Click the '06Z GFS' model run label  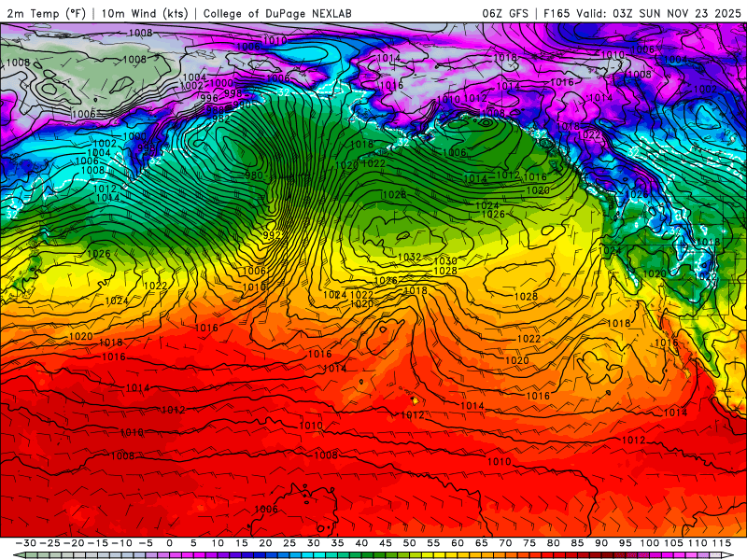pyautogui.click(x=505, y=13)
